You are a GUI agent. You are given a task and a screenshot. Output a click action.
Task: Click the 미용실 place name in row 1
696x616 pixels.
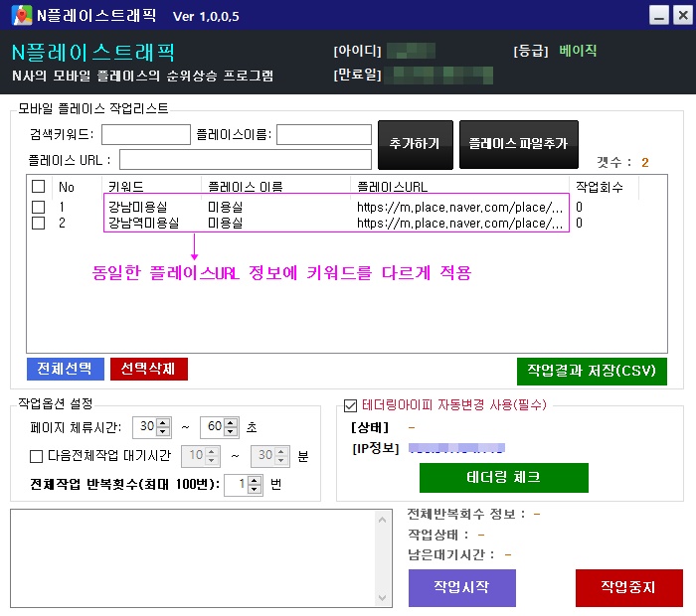tap(226, 207)
